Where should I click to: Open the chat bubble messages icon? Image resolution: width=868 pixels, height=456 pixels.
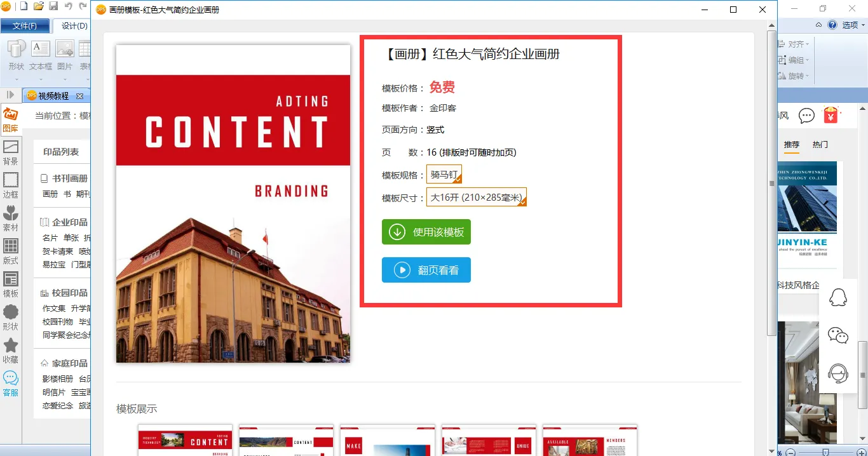(x=806, y=116)
